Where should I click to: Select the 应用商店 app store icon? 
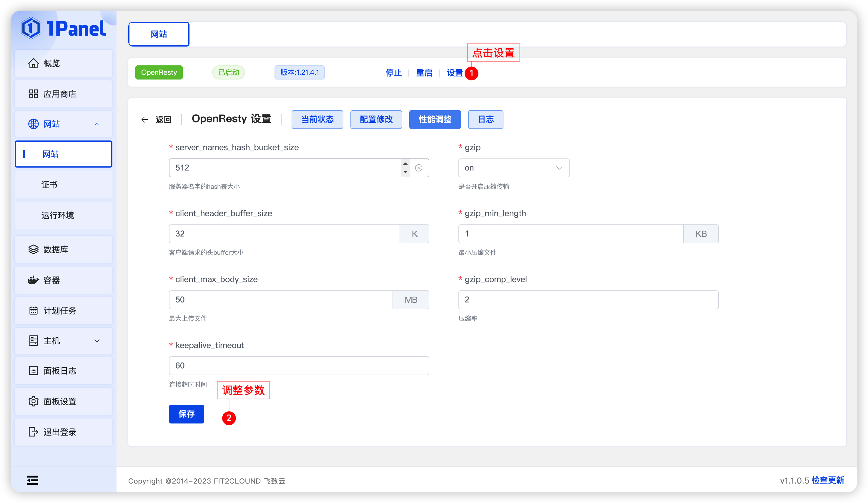(34, 94)
